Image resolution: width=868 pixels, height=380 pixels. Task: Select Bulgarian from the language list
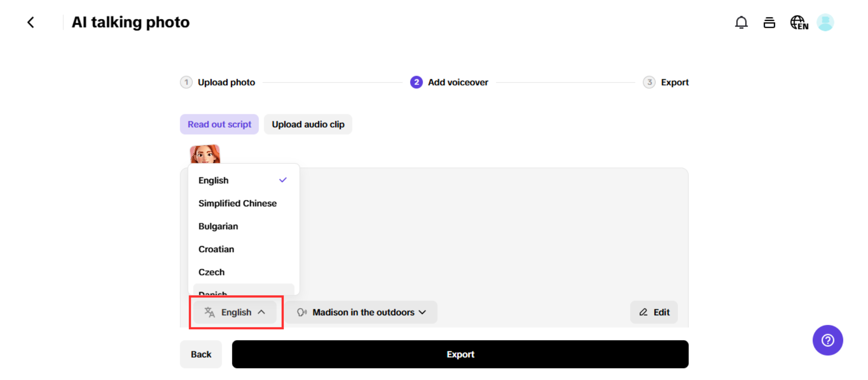coord(218,226)
